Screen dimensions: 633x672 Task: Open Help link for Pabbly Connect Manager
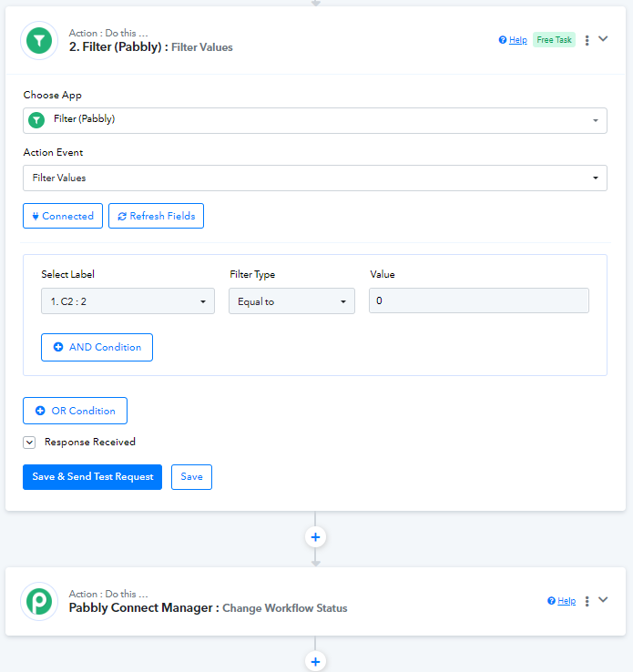pos(567,601)
